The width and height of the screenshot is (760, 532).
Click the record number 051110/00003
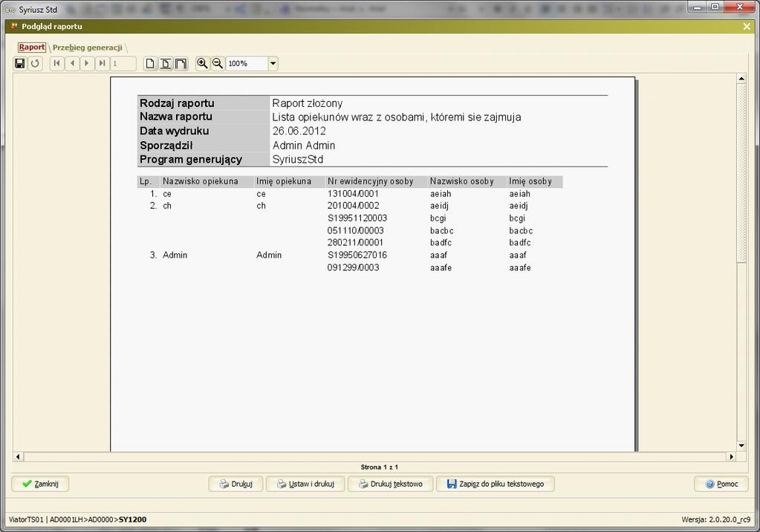click(355, 230)
